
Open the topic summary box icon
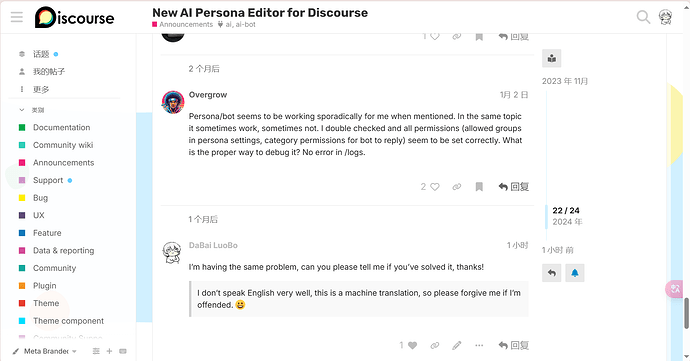(552, 58)
